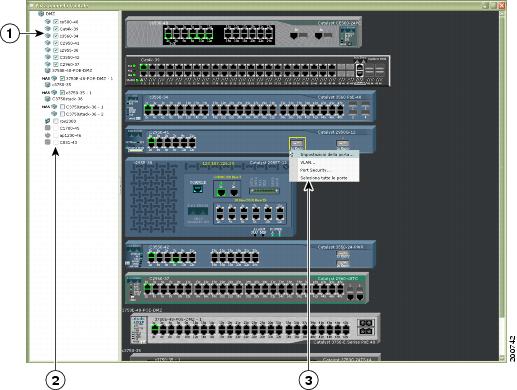The image size is (517, 390).
Task: Click the DMZ community icon at tree top
Action: pos(41,14)
